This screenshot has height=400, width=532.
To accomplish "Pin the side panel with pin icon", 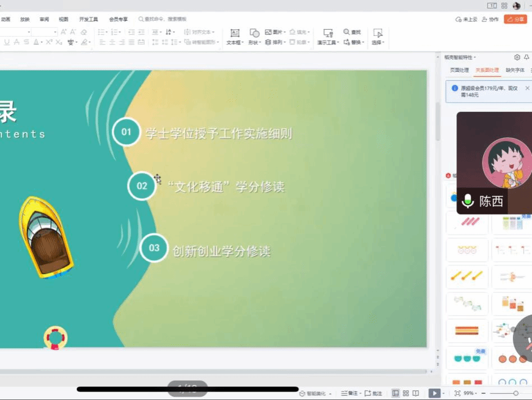I will tap(526, 57).
